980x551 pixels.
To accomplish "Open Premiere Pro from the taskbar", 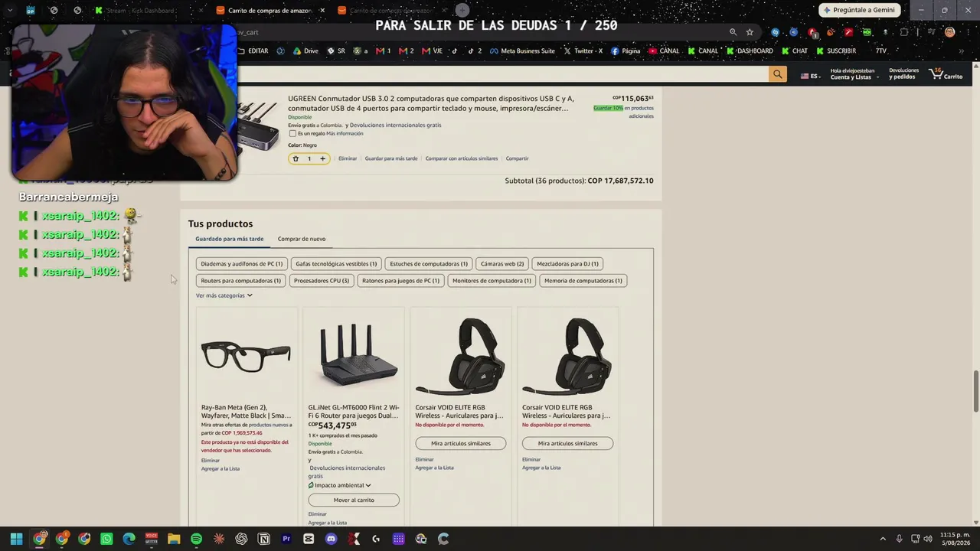I will [x=286, y=539].
